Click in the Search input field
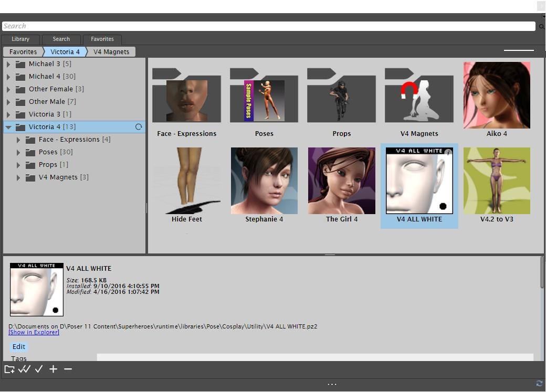 pos(268,26)
